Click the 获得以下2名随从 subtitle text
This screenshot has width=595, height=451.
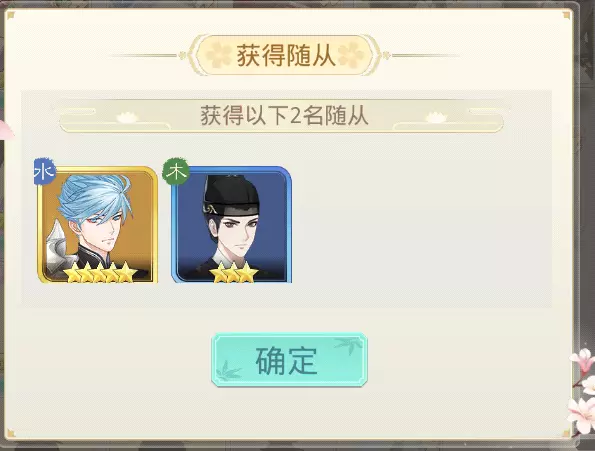coord(284,115)
